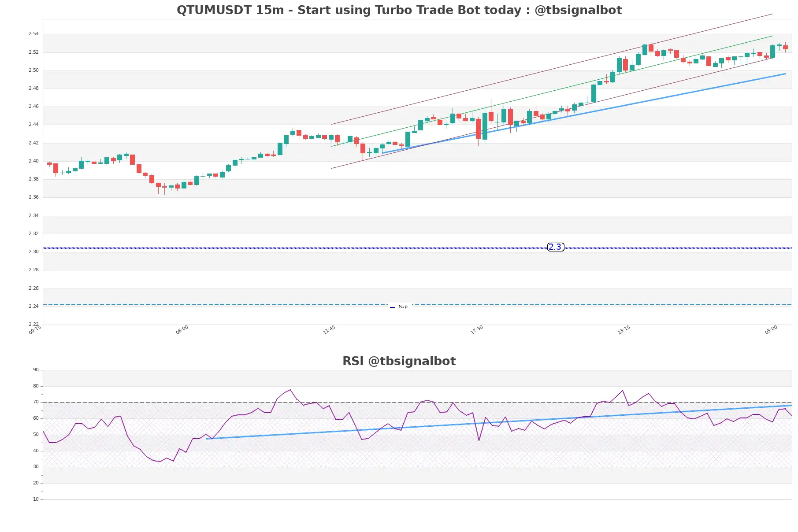
Task: Click the blue trendline on the RSI panel
Action: (x=499, y=422)
